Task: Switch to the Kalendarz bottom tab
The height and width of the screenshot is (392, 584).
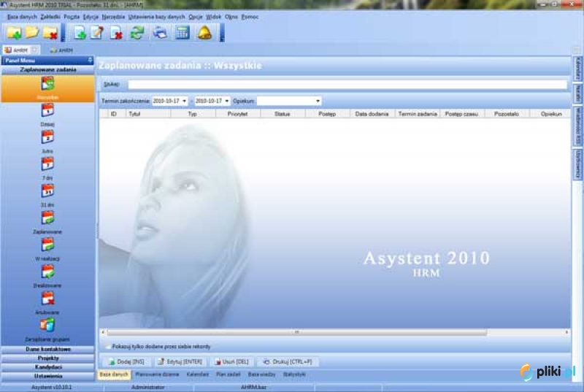Action: tap(197, 374)
